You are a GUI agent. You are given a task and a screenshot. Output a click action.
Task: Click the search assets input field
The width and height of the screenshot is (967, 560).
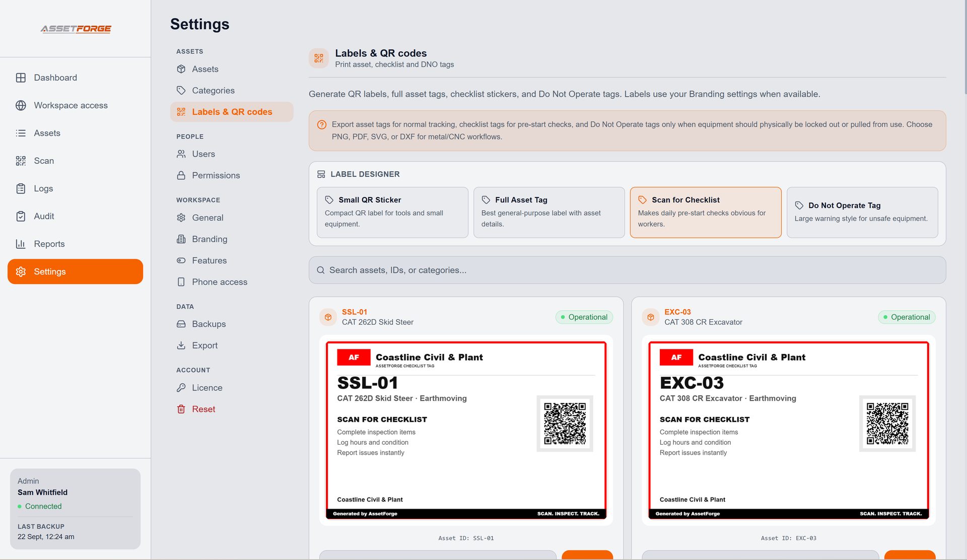[627, 270]
